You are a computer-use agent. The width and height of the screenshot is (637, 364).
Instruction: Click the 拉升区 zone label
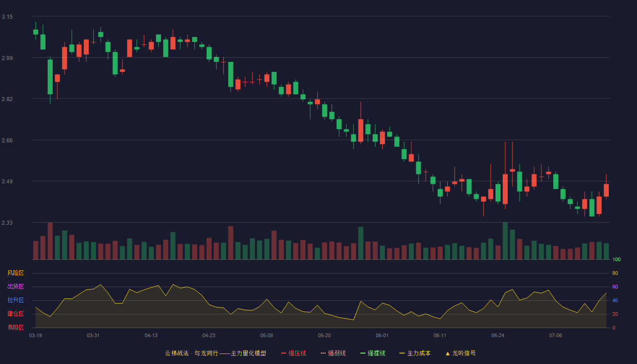tap(15, 300)
